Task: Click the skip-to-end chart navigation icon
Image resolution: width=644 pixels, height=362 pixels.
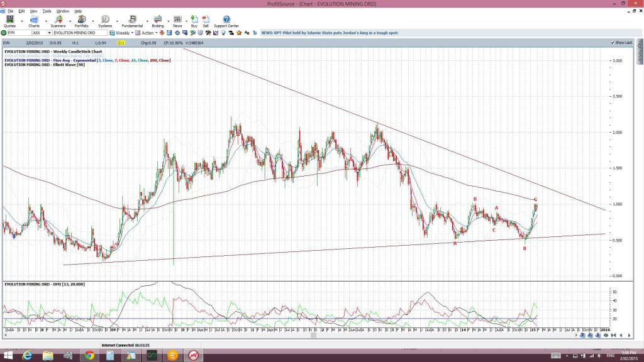Action: point(614,336)
